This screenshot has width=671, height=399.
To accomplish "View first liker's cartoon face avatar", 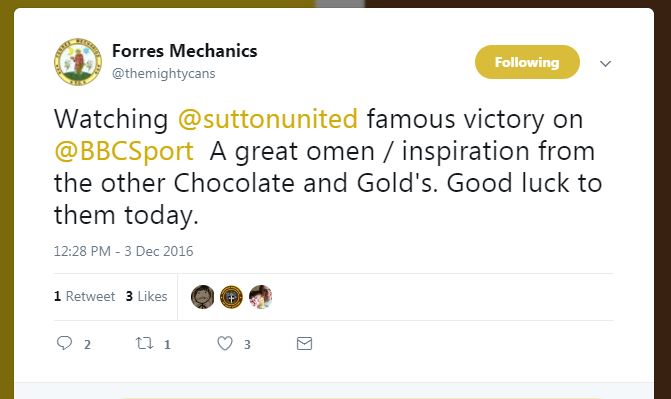I will [x=202, y=297].
